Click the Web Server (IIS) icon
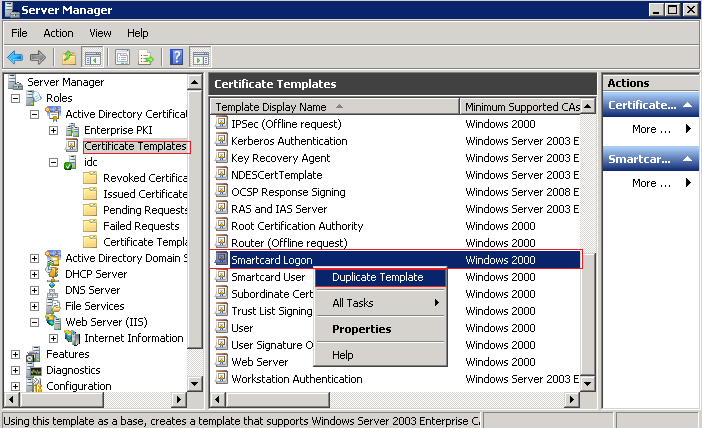 point(52,321)
